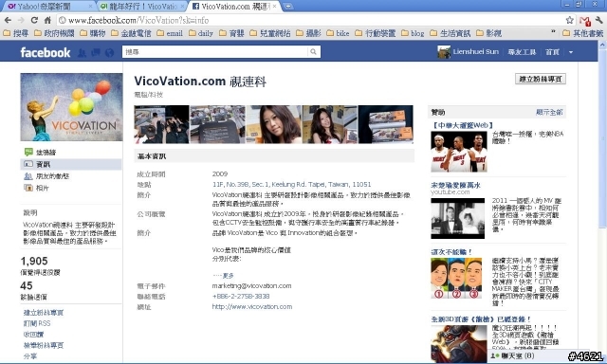Switch to the second VicoVation tab
Viewport: 607px width, 364px height.
pos(141,7)
